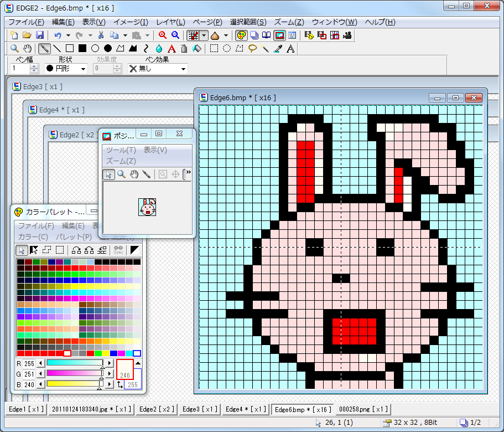The width and height of the screenshot is (504, 432).
Task: Open the レイヤ(L) menu
Action: 171,22
